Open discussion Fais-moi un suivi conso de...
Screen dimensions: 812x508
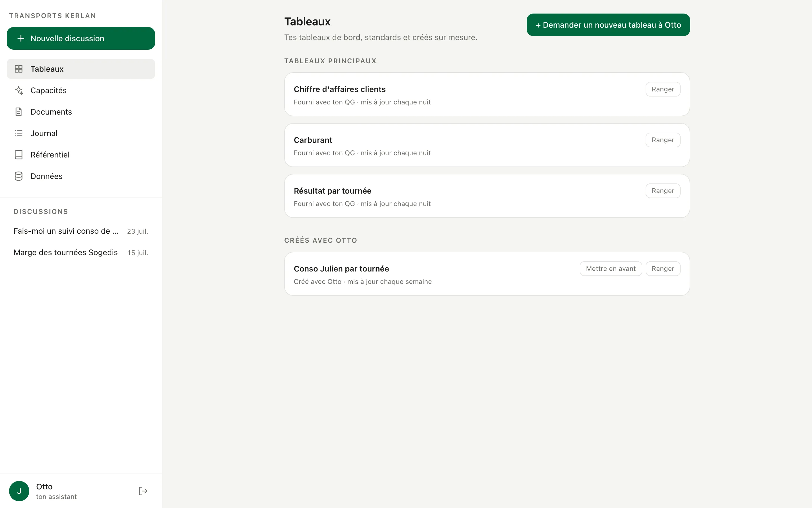point(81,231)
